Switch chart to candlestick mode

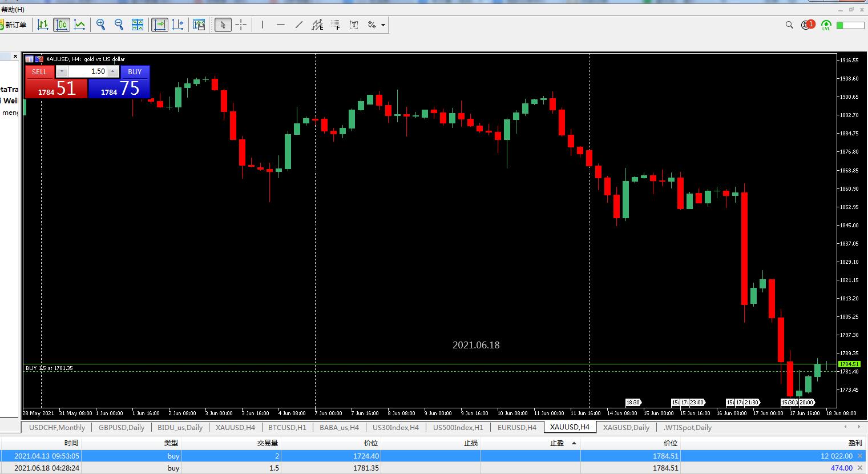pos(61,25)
